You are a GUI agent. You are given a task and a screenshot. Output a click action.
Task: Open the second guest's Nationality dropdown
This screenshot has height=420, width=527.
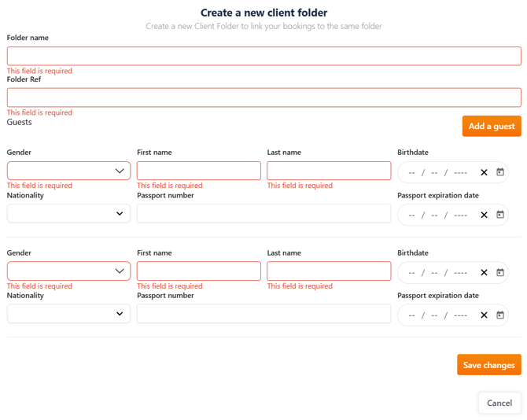(x=68, y=314)
